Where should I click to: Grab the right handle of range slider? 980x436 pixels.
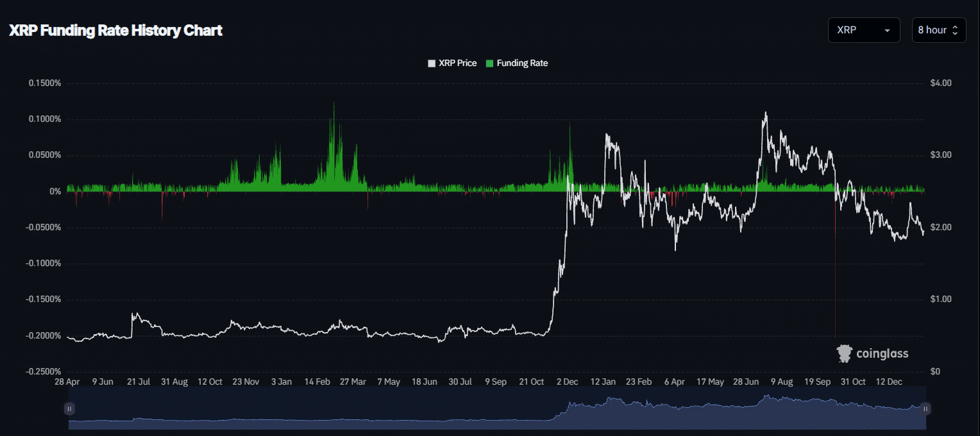925,408
